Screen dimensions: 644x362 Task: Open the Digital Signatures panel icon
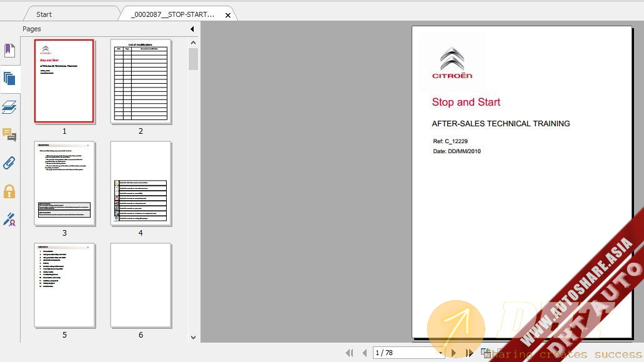click(9, 219)
